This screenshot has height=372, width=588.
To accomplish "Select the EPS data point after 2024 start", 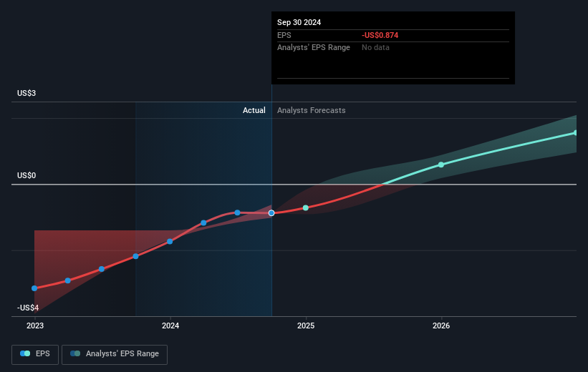I will [203, 222].
